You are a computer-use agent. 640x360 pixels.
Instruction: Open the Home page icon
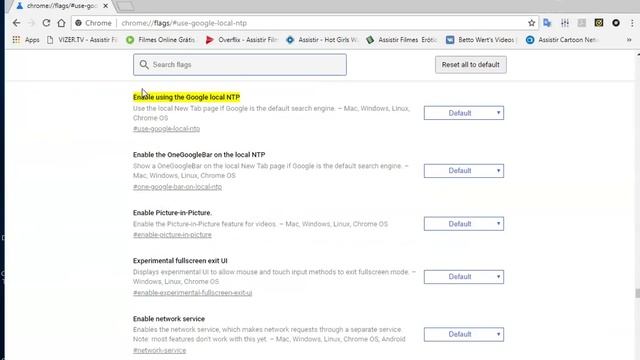point(61,23)
